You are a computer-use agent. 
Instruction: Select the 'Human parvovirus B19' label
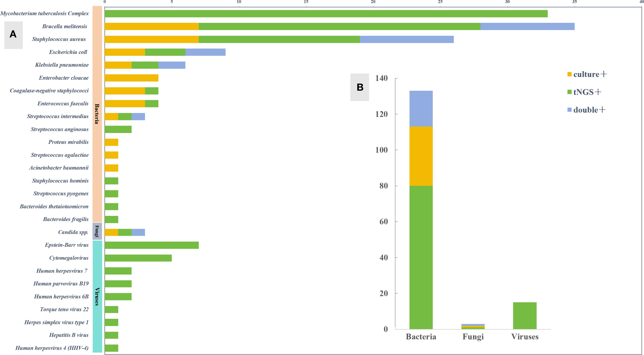coord(61,284)
